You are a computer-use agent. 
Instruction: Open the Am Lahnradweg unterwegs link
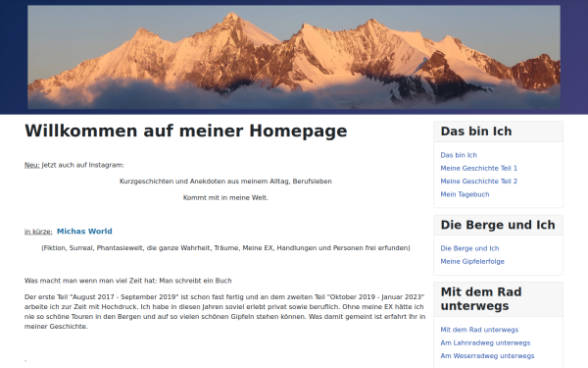coord(485,342)
